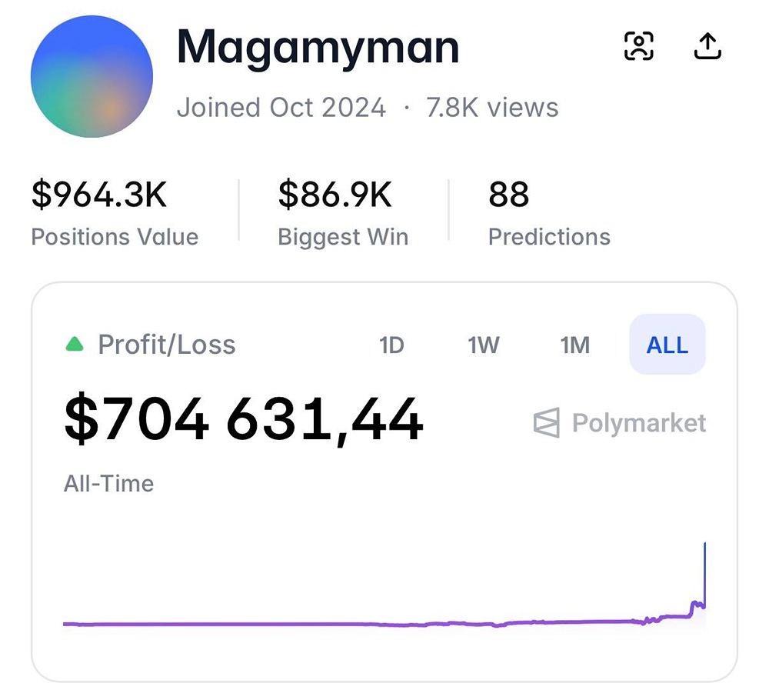Tap the profile scan icon
769x700 pixels.
coord(638,46)
